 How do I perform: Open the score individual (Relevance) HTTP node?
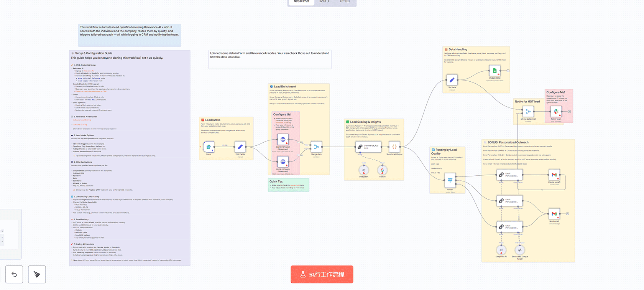click(283, 140)
